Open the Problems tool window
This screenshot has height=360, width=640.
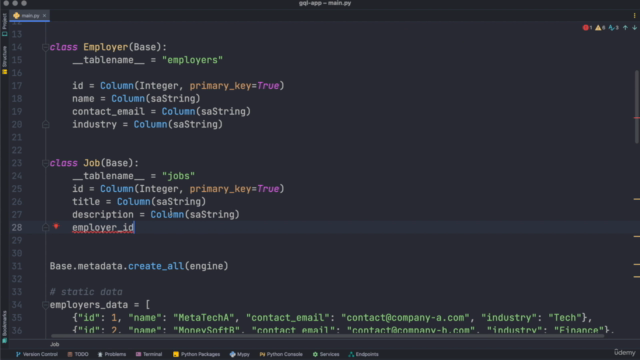112,354
